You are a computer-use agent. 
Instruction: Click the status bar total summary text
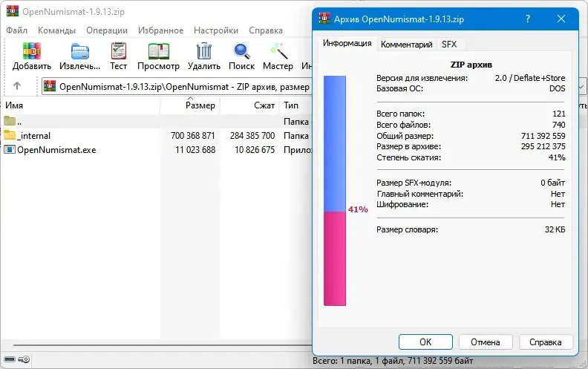coord(393,361)
